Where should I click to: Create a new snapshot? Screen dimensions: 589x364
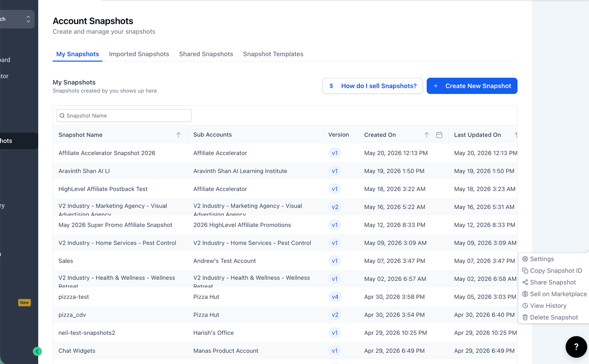tap(472, 86)
